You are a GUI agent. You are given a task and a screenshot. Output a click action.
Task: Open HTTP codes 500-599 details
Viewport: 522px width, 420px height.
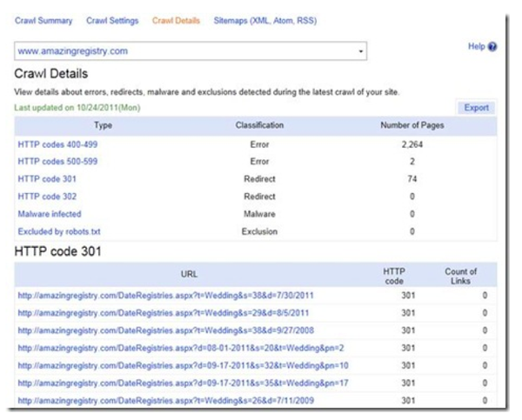click(57, 162)
